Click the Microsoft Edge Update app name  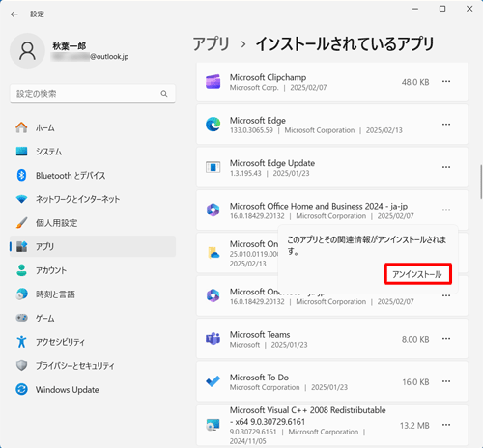pos(272,163)
